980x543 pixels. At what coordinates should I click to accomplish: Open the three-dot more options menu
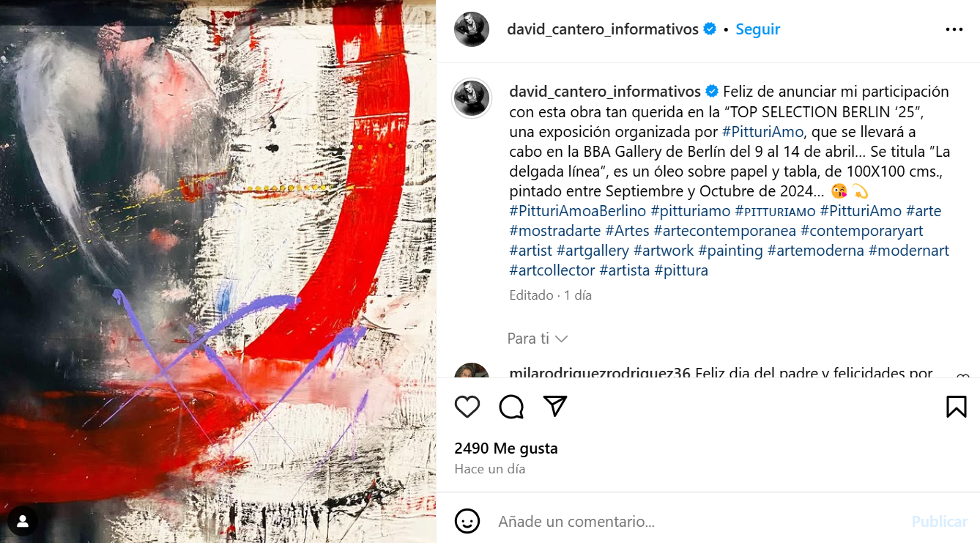(x=954, y=29)
